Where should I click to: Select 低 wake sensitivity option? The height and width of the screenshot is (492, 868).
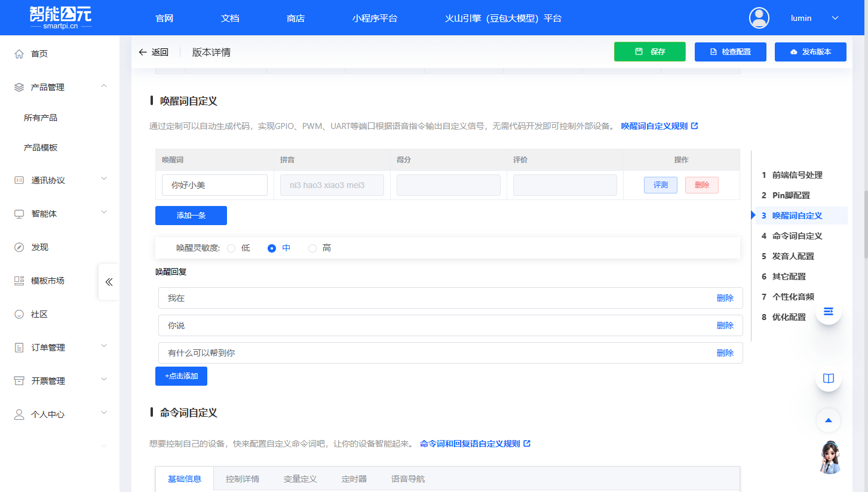tap(232, 248)
